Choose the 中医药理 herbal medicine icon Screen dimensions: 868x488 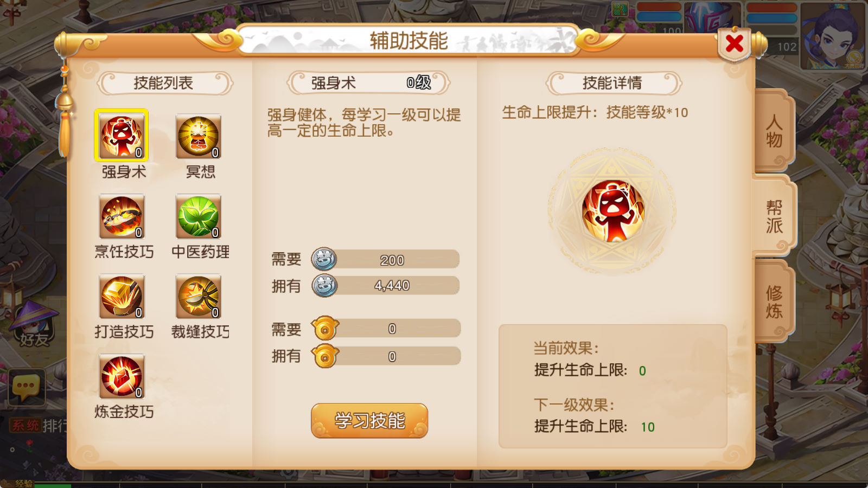199,216
